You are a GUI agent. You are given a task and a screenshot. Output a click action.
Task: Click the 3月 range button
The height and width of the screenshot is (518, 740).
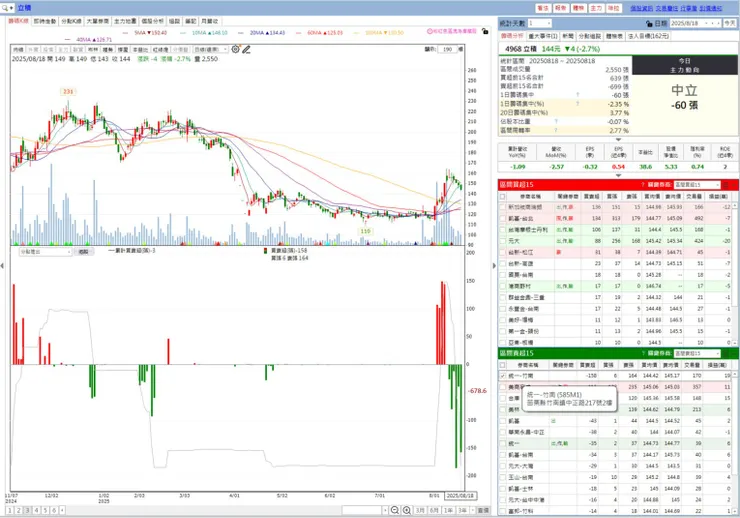click(x=420, y=510)
